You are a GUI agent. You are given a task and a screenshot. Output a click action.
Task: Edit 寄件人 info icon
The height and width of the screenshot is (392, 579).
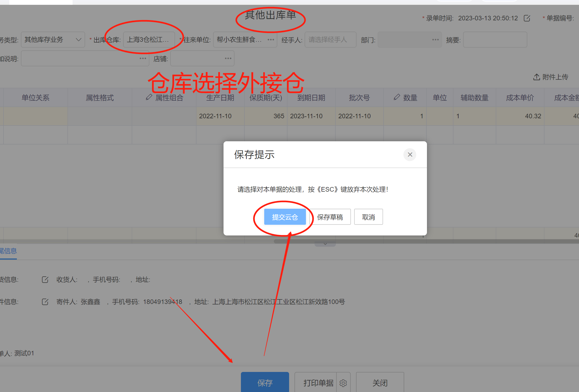pyautogui.click(x=45, y=302)
